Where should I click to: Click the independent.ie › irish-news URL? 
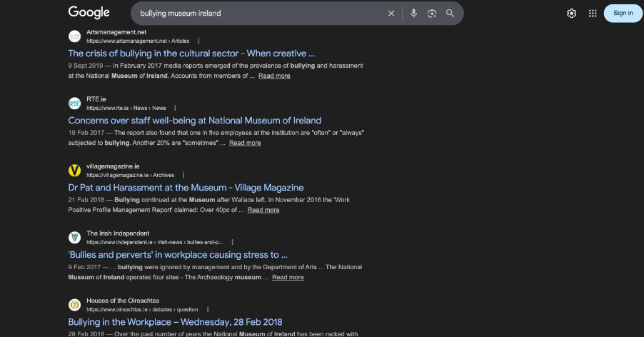[155, 242]
